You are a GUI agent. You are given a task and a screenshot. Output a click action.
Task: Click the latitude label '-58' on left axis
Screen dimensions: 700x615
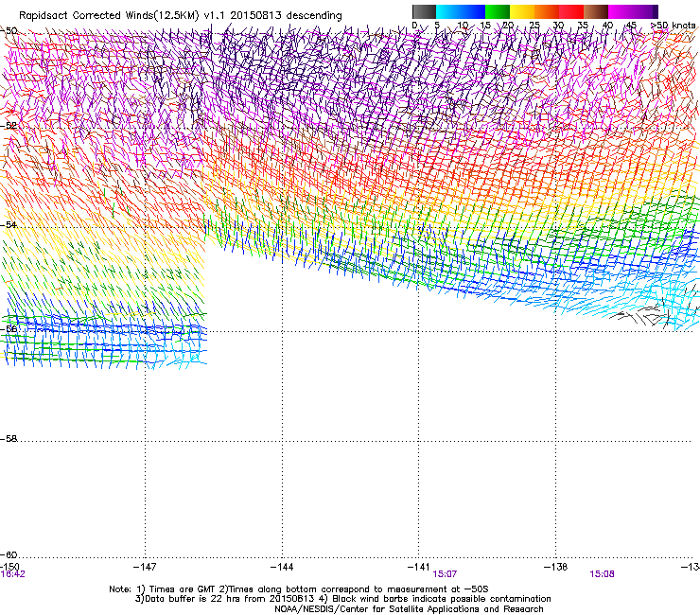pos(9,439)
